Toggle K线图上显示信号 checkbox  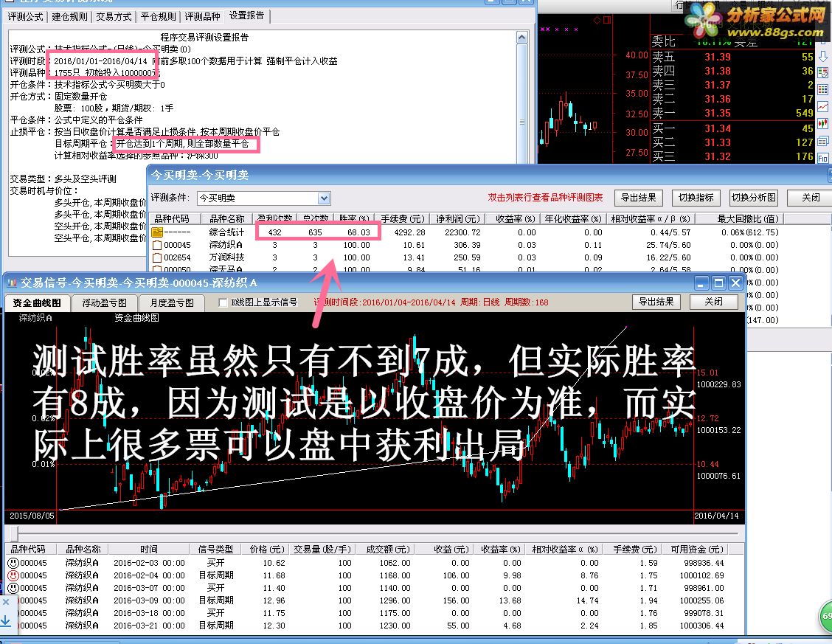pyautogui.click(x=223, y=302)
